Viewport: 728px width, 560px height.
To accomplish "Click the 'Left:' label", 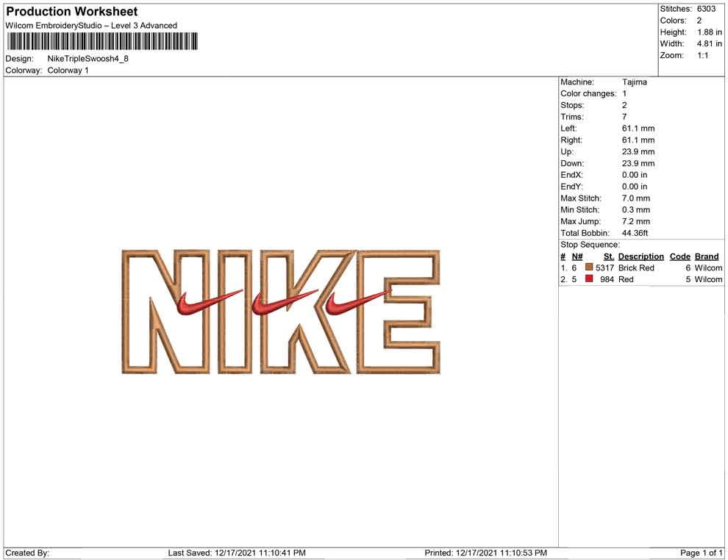I will pyautogui.click(x=568, y=129).
